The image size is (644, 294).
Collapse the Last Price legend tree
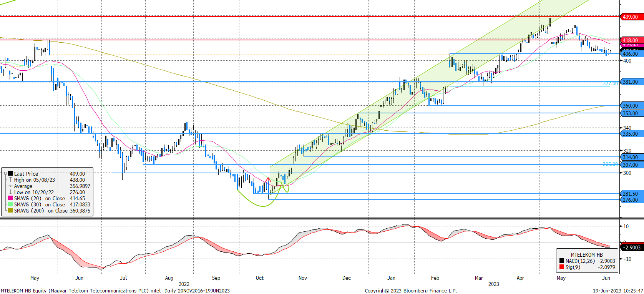[x=5, y=174]
